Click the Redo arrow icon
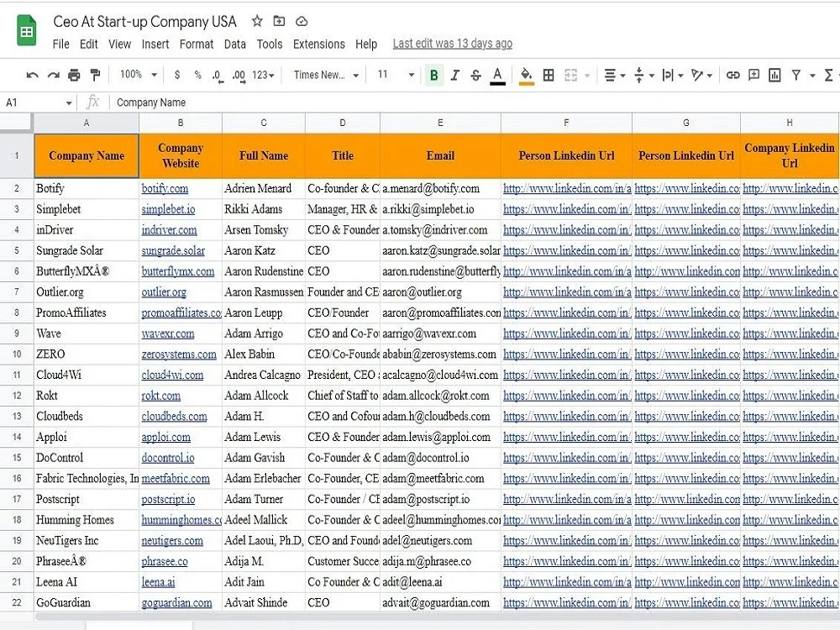The width and height of the screenshot is (840, 630). click(x=53, y=75)
